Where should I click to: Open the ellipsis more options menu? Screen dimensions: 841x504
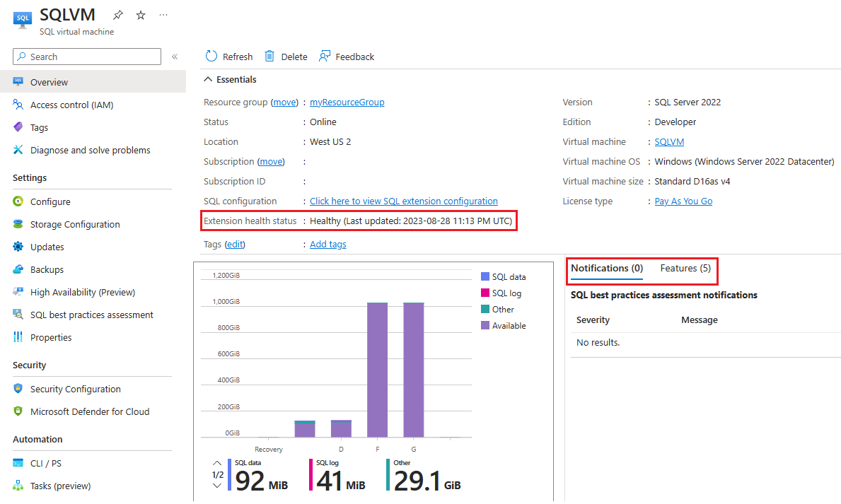(x=163, y=15)
